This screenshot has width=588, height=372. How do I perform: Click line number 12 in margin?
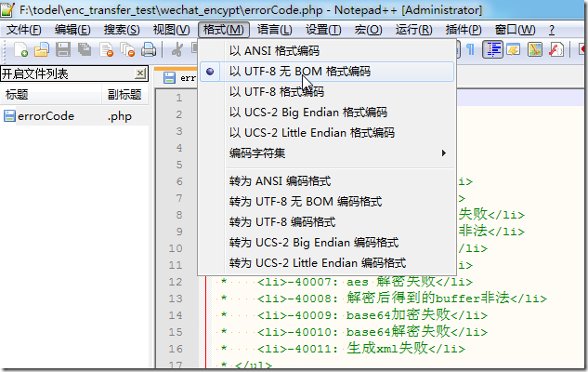tap(176, 282)
